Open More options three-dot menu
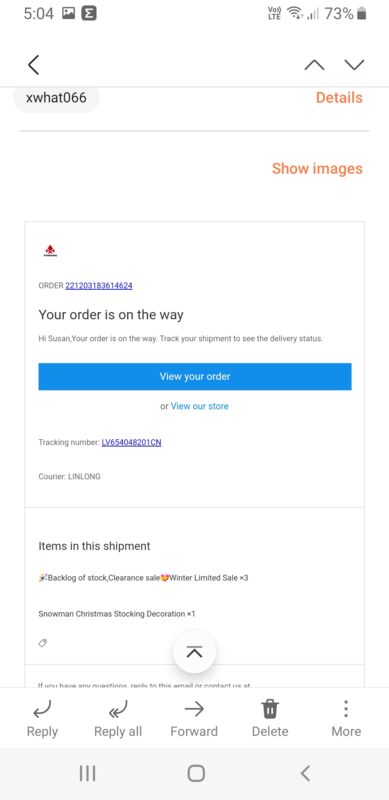This screenshot has width=389, height=800. pos(346,709)
